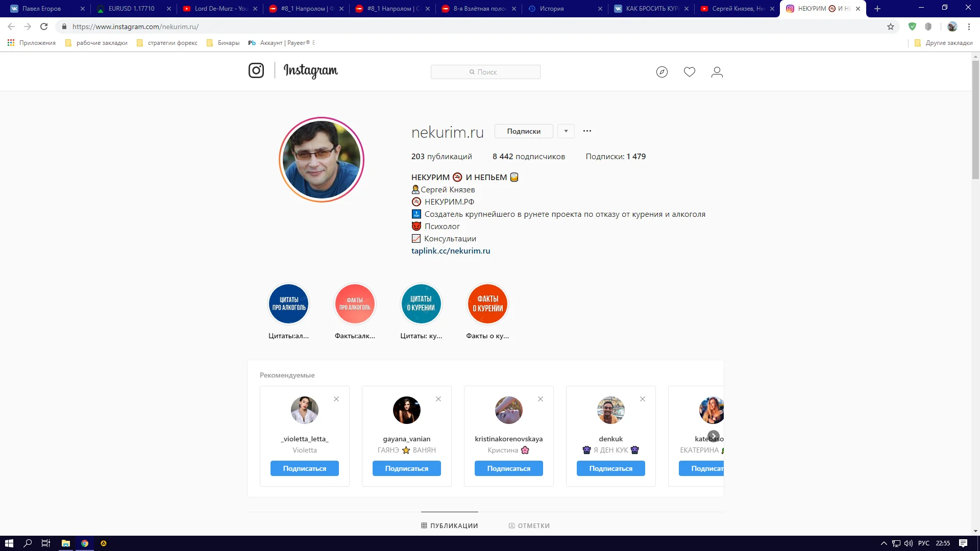
Task: Open the Факты о курении story highlight
Action: 487,304
